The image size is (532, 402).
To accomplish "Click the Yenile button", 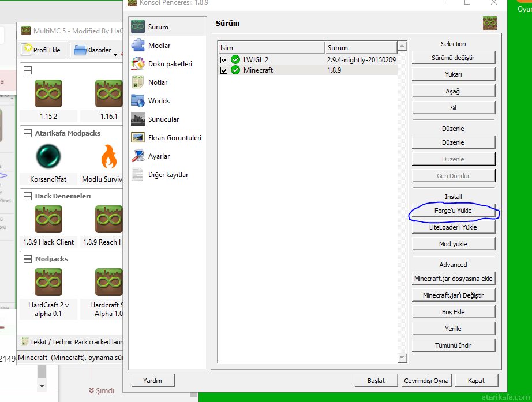I will point(454,329).
